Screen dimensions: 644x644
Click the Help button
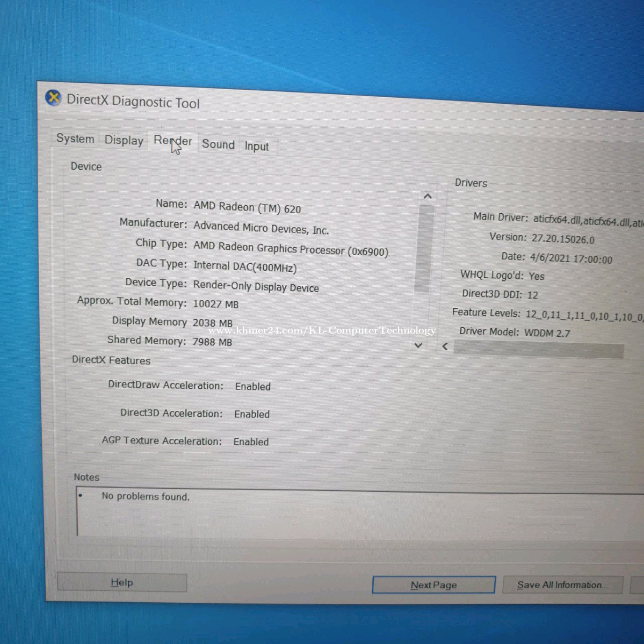pos(122,582)
